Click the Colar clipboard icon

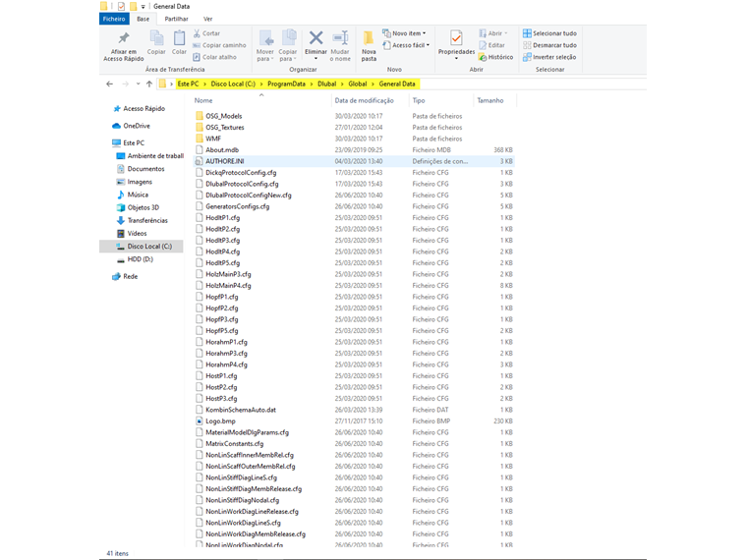179,42
